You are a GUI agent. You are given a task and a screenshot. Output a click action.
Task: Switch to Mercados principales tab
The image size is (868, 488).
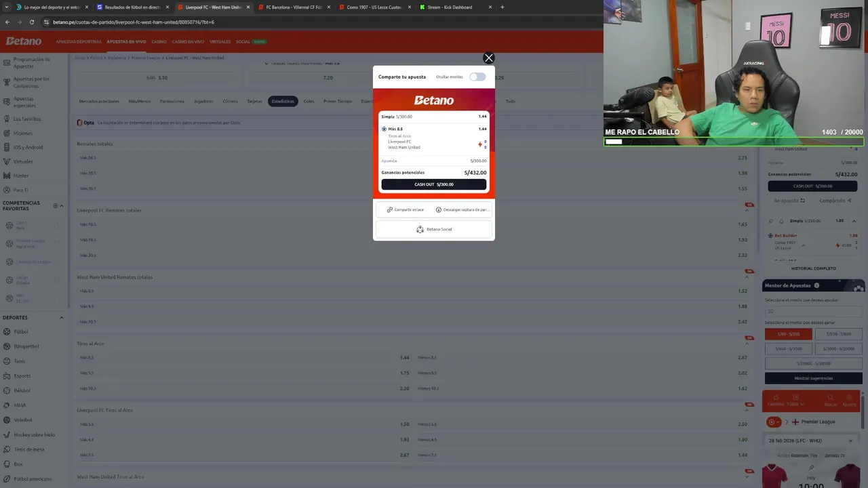click(99, 101)
